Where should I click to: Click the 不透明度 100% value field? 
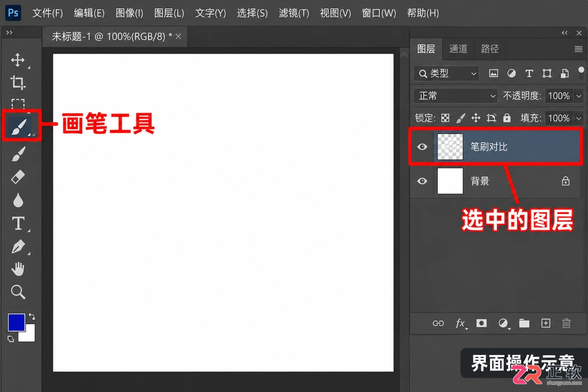(559, 96)
